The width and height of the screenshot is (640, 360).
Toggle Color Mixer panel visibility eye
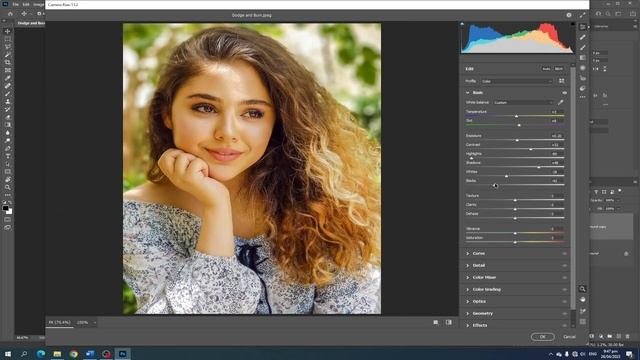(x=564, y=278)
